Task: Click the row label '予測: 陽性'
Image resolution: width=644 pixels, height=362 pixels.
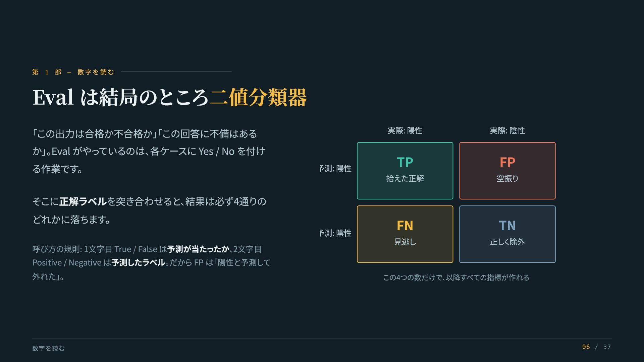Action: coord(336,169)
